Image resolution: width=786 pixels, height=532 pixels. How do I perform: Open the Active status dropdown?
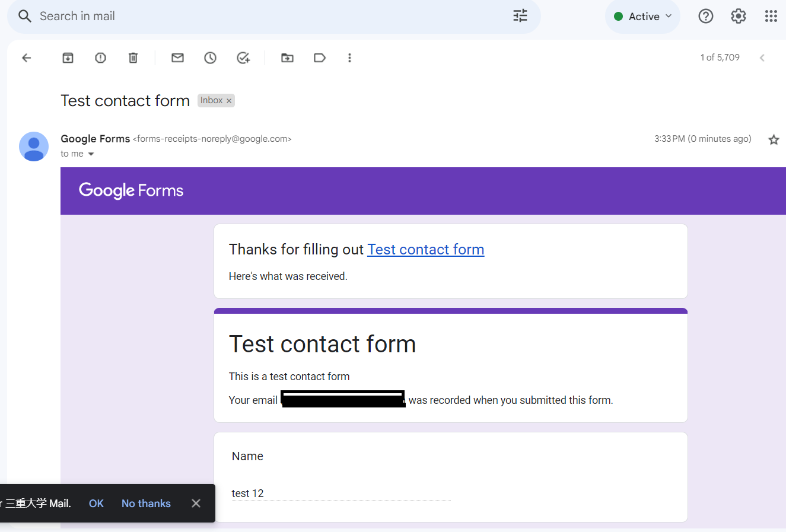click(x=643, y=17)
